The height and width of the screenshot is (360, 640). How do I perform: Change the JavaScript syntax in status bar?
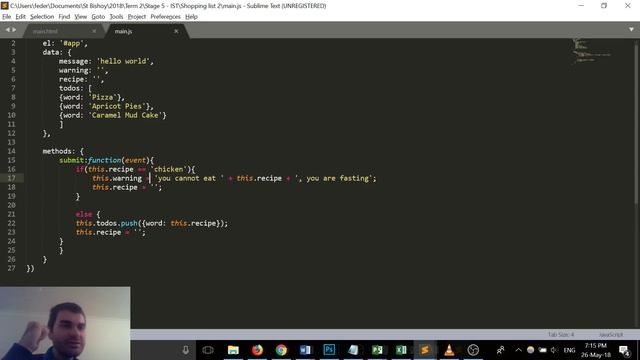611,334
